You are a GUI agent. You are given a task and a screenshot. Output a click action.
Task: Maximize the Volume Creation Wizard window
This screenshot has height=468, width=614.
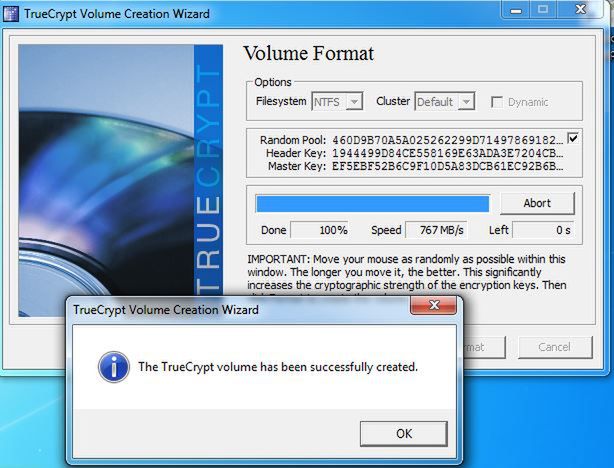pos(543,9)
